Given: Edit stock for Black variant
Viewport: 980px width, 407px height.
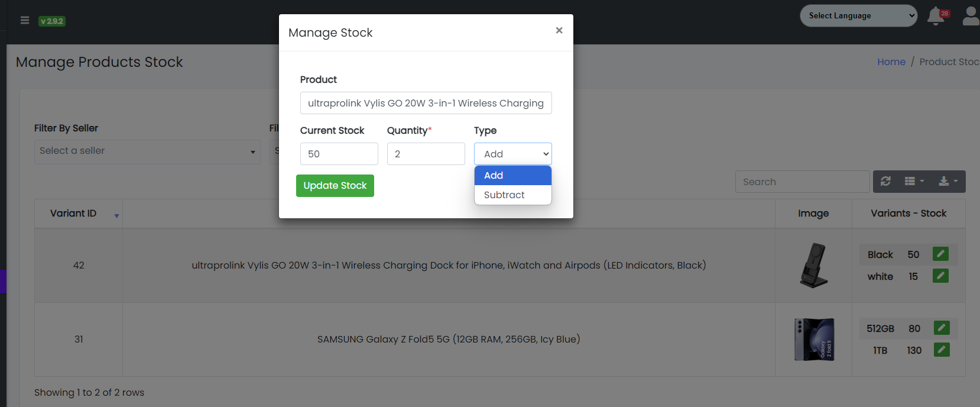Looking at the screenshot, I should 940,254.
